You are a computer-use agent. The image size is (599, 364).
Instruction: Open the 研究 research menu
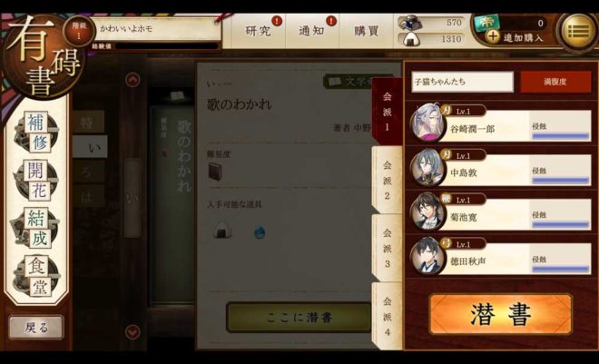(259, 31)
